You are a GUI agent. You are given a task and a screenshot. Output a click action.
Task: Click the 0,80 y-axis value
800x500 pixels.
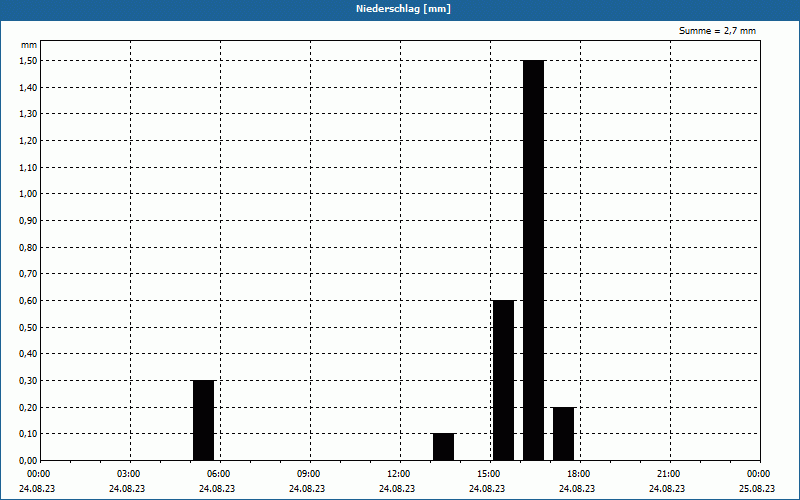[28, 247]
